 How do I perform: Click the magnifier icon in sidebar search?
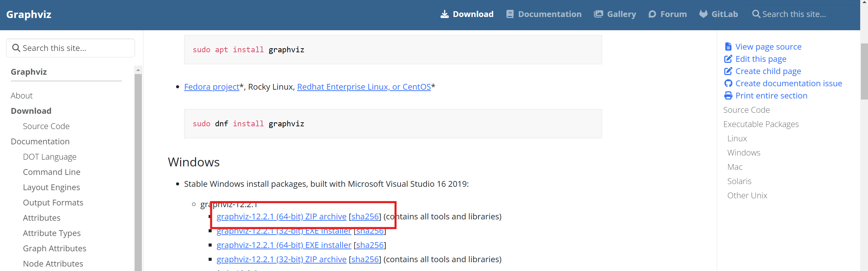click(16, 48)
